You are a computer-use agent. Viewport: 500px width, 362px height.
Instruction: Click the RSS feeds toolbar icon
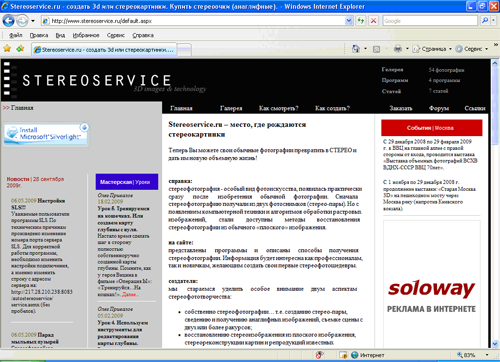click(x=376, y=49)
